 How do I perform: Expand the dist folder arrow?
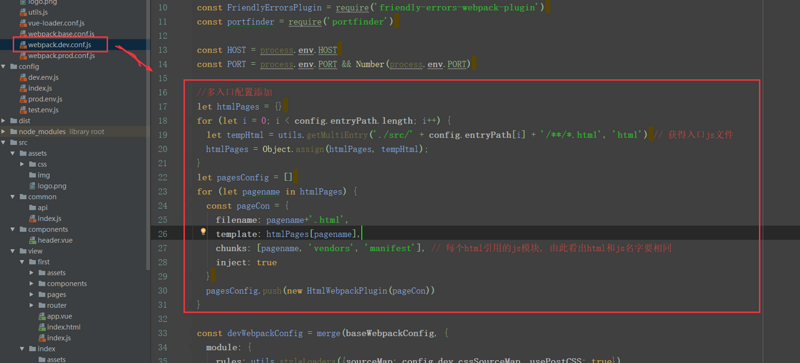tap(4, 121)
